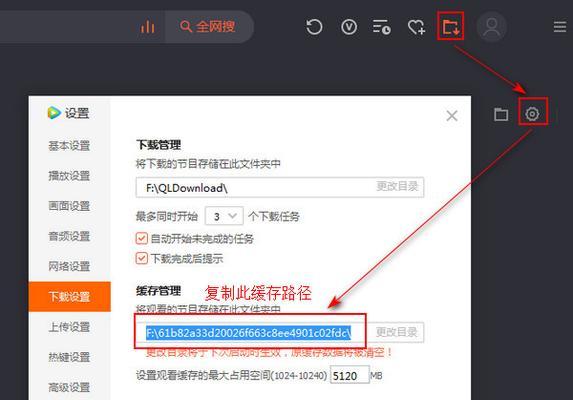The height and width of the screenshot is (400, 573).
Task: Toggle 自动开始未完成的任务 checkbox
Action: coord(142,239)
